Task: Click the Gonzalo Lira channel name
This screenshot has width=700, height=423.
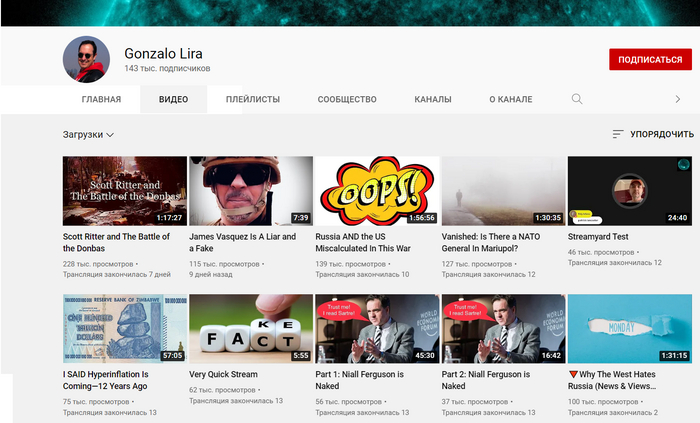Action: pos(163,54)
